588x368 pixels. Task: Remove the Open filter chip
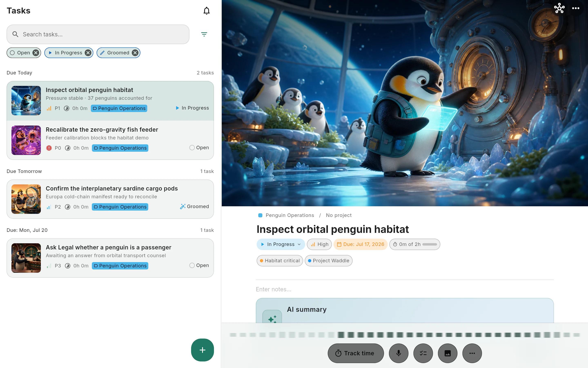click(x=36, y=53)
